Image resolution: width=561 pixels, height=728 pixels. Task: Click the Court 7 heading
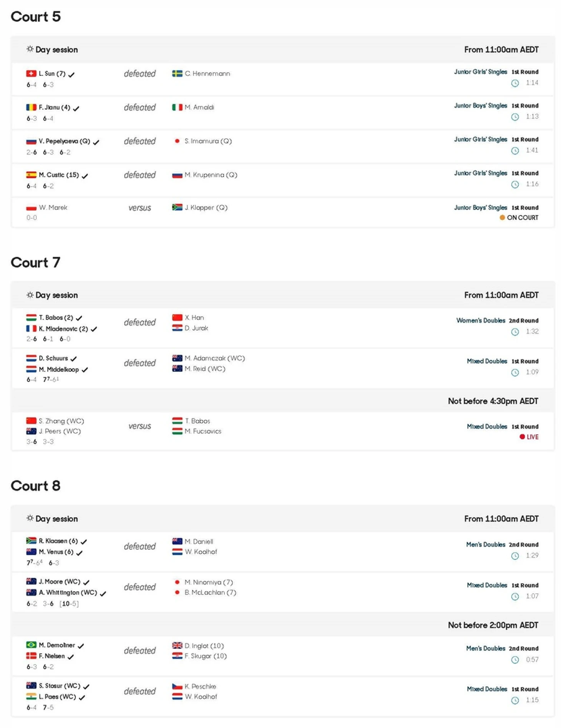tap(35, 262)
